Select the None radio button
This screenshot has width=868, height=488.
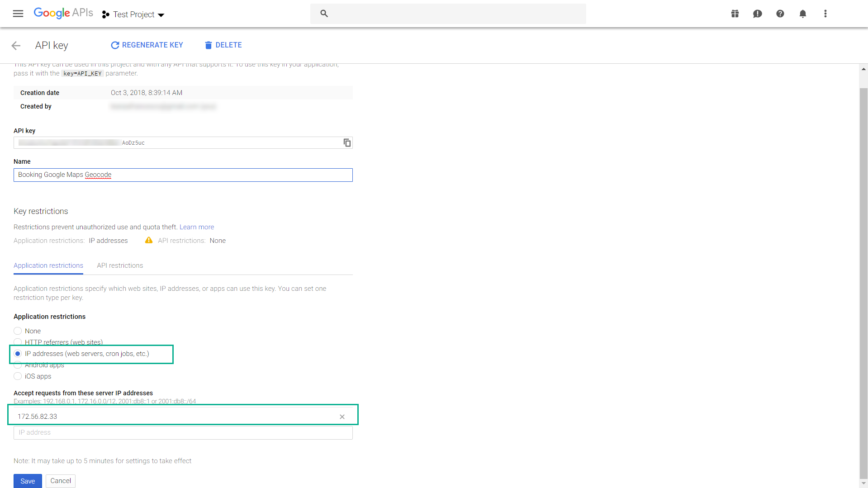pyautogui.click(x=18, y=331)
